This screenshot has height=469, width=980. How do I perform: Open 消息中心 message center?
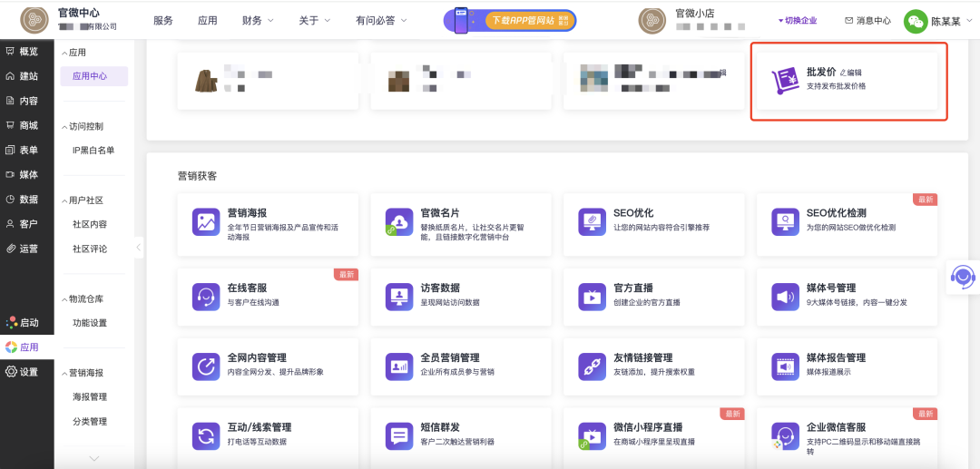pyautogui.click(x=868, y=20)
